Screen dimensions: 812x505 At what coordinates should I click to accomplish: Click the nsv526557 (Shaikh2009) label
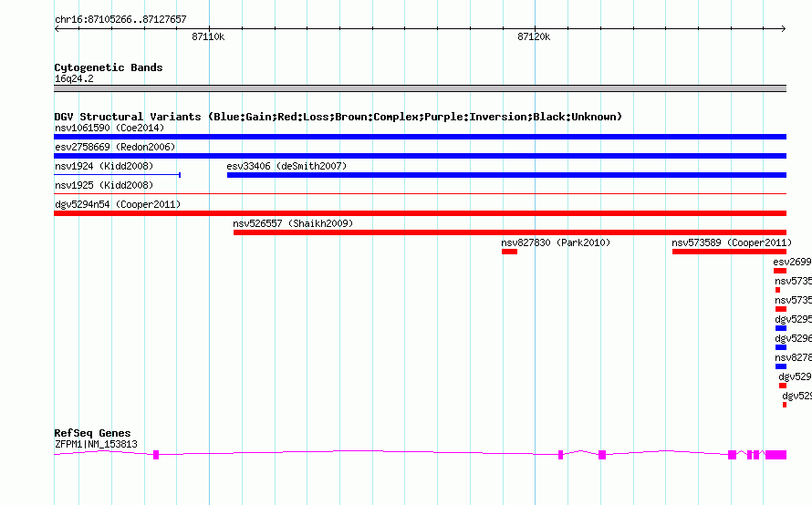293,223
